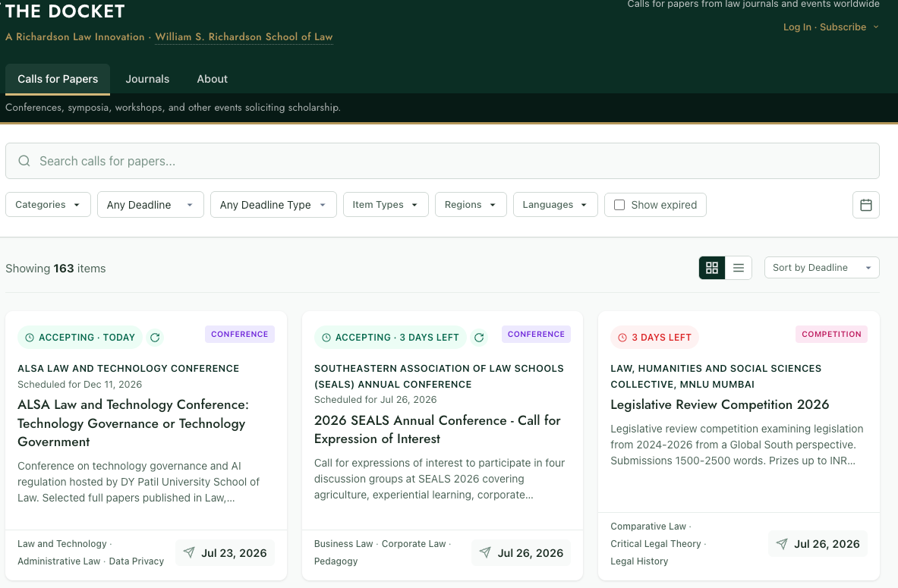
Task: Click the red 3 Days Left badge
Action: coord(654,338)
